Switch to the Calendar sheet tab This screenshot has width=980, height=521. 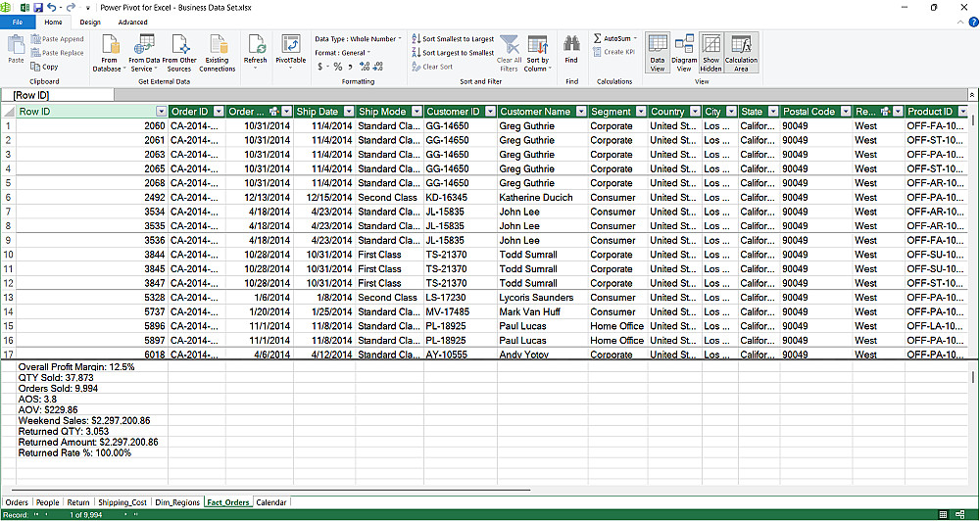click(271, 502)
